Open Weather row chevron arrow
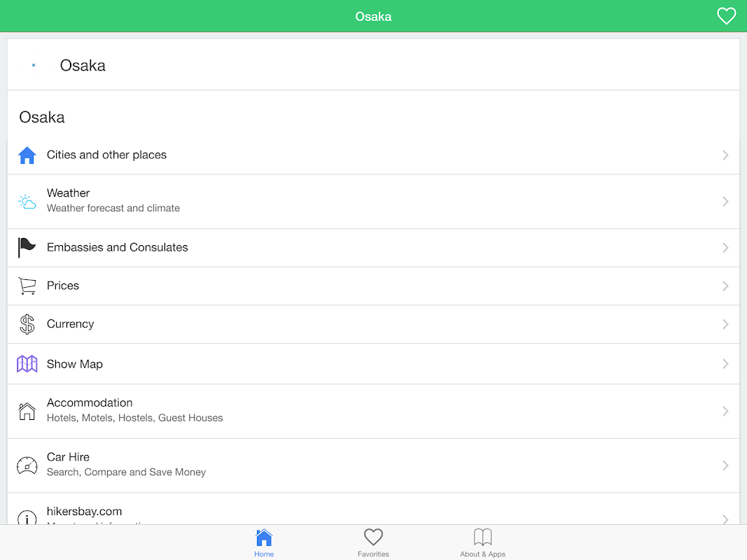Image resolution: width=747 pixels, height=560 pixels. [x=725, y=202]
